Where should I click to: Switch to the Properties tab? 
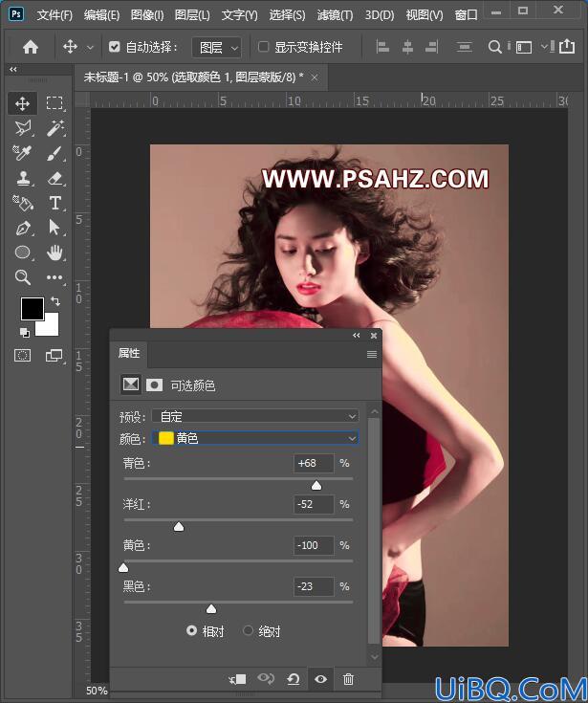coord(129,354)
